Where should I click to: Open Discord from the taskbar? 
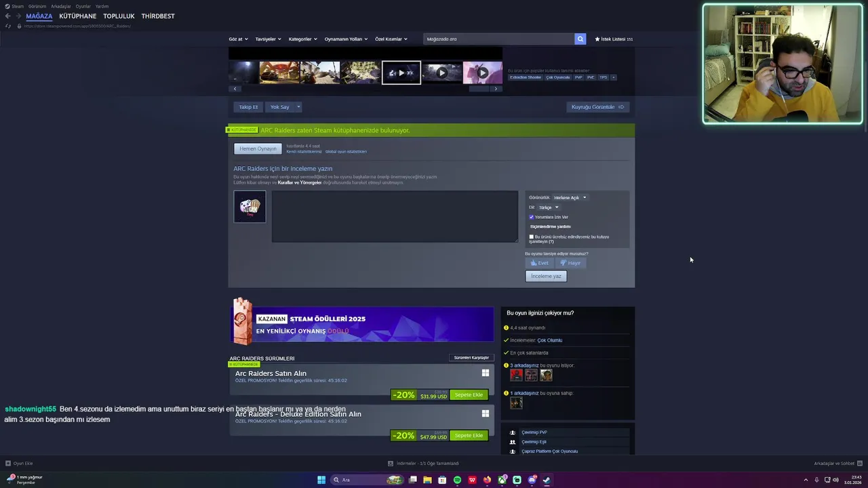tap(532, 480)
